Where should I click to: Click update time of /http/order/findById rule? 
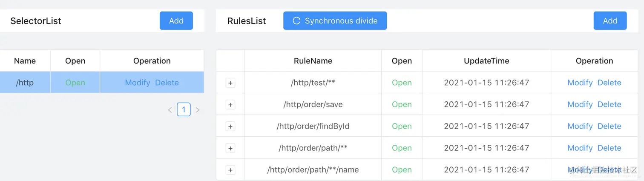[486, 126]
